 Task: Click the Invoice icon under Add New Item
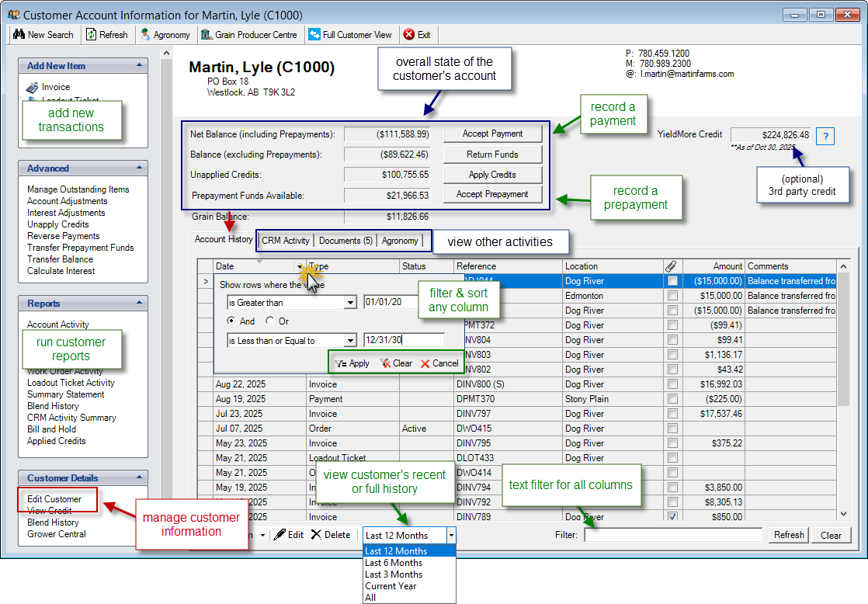pyautogui.click(x=32, y=87)
